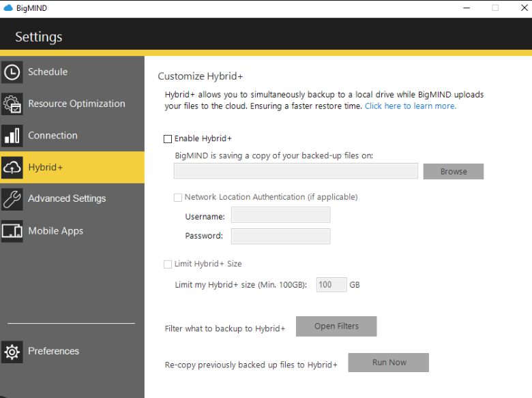Click the Preferences gear icon
The image size is (532, 398).
point(12,352)
